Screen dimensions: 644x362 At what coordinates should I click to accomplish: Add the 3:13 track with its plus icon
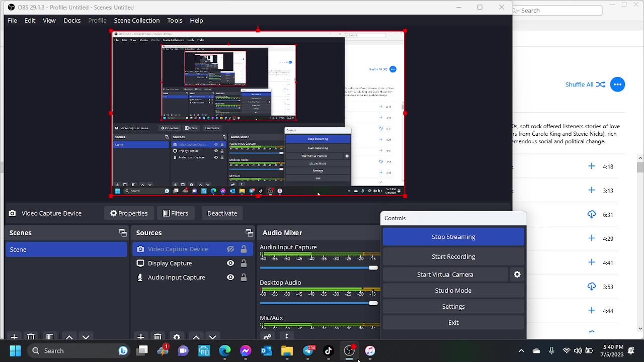pyautogui.click(x=592, y=190)
